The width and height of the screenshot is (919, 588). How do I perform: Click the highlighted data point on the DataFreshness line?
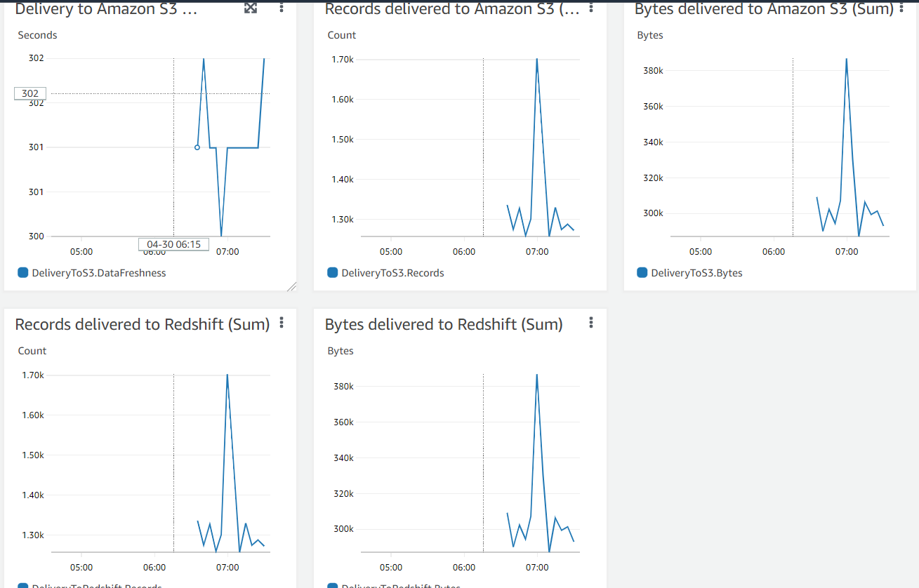[197, 147]
